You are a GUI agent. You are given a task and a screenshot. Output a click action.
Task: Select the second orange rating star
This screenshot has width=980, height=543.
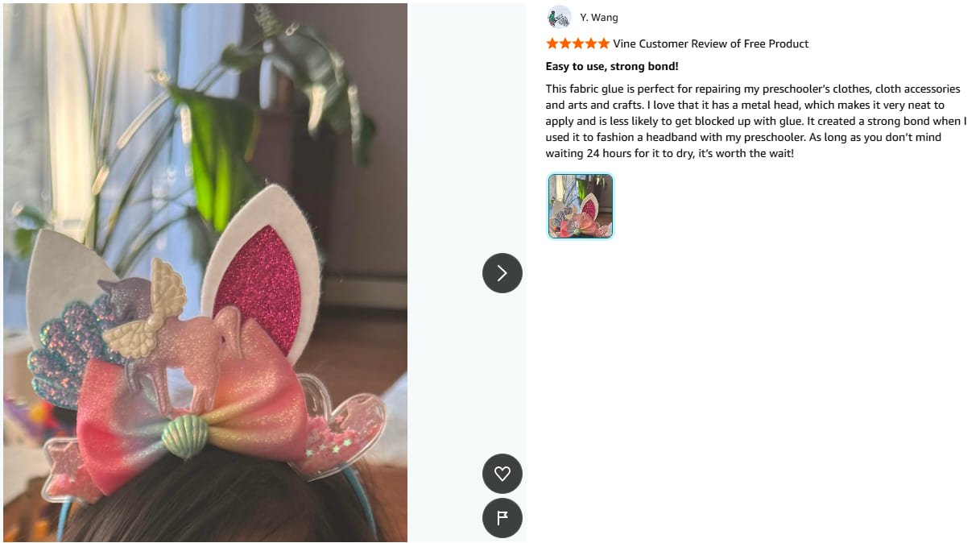565,44
